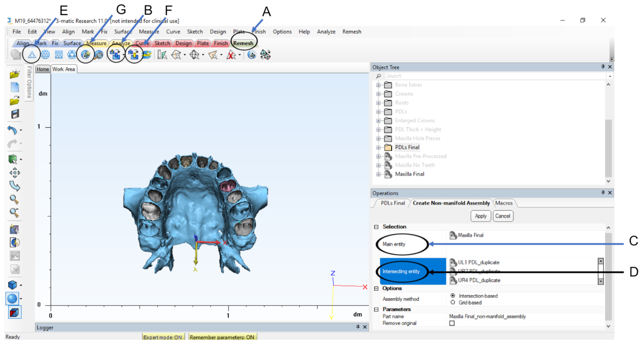Open dropdown arrow beside the blue cube icon

[x=21, y=285]
